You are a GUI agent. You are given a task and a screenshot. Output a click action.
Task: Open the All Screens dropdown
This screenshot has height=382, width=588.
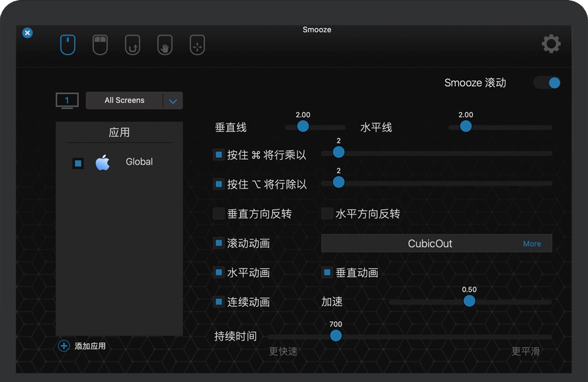pyautogui.click(x=134, y=101)
